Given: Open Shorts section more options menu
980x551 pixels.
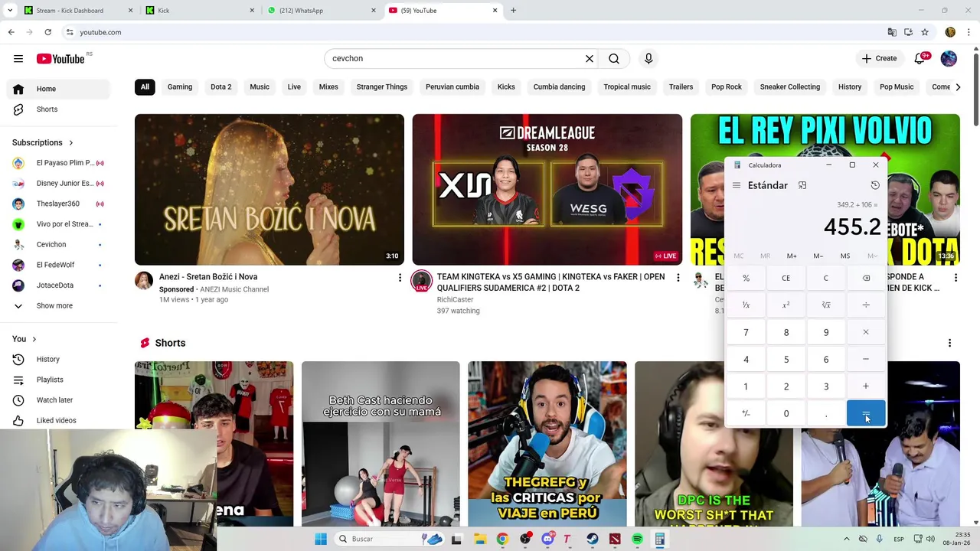Looking at the screenshot, I should (949, 343).
